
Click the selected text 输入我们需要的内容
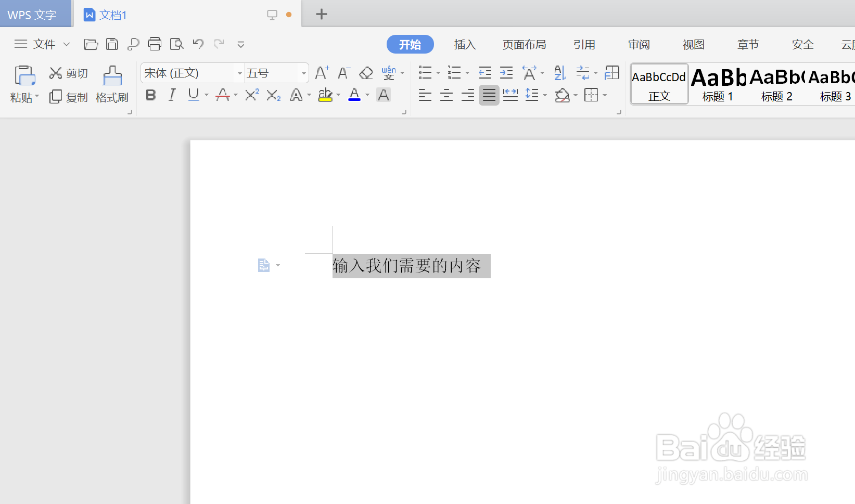(x=407, y=266)
